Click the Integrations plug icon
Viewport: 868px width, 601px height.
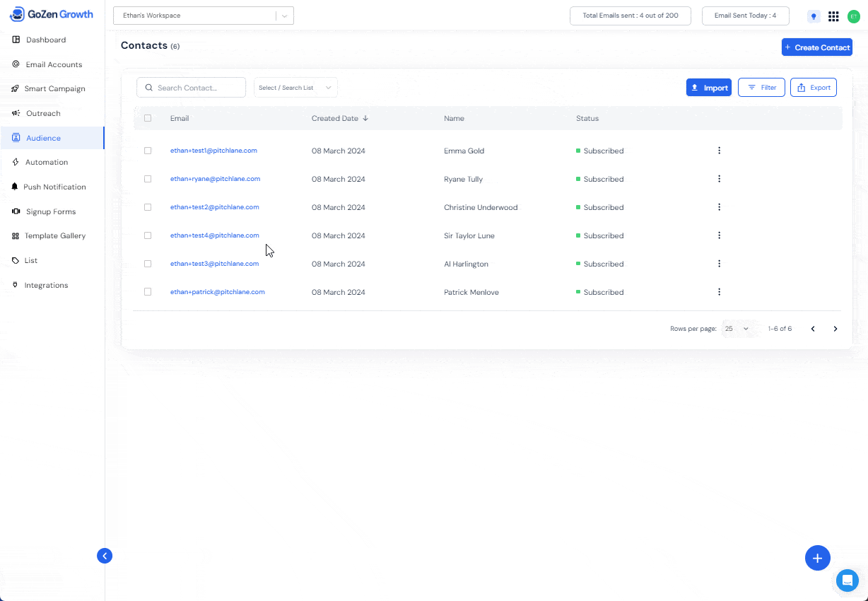pos(16,285)
